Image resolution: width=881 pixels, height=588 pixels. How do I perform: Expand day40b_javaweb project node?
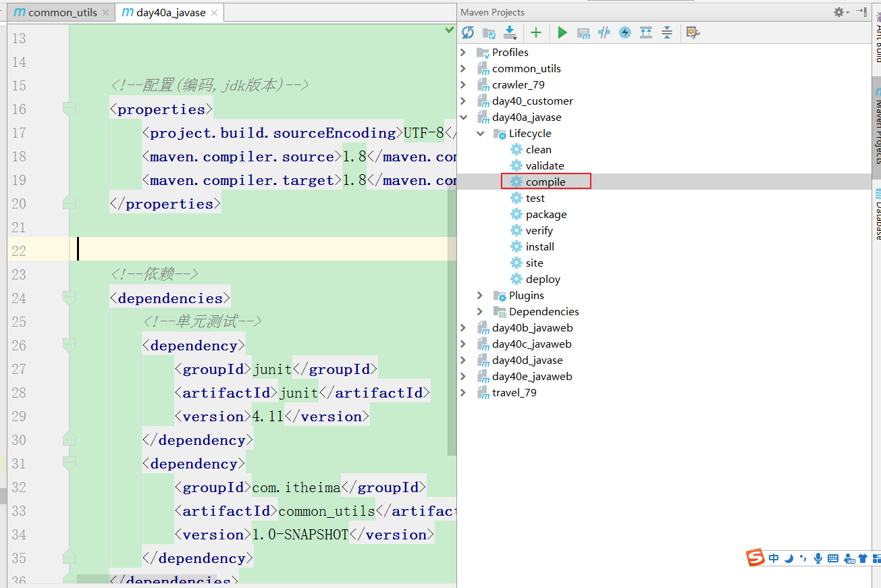tap(463, 327)
